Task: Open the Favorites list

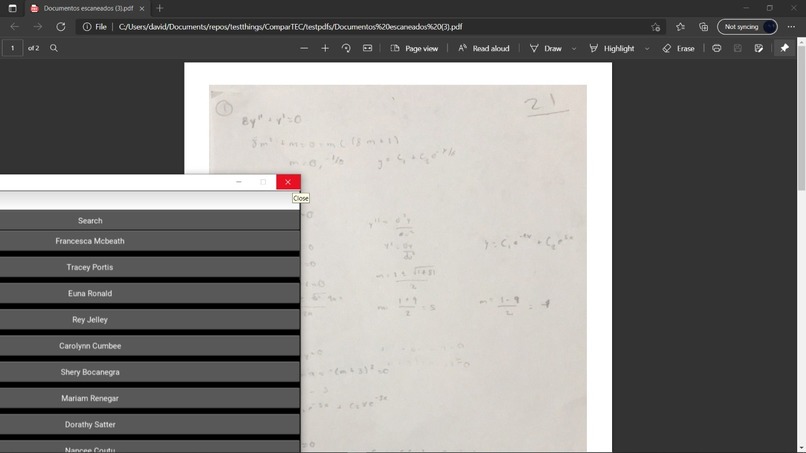Action: point(680,27)
